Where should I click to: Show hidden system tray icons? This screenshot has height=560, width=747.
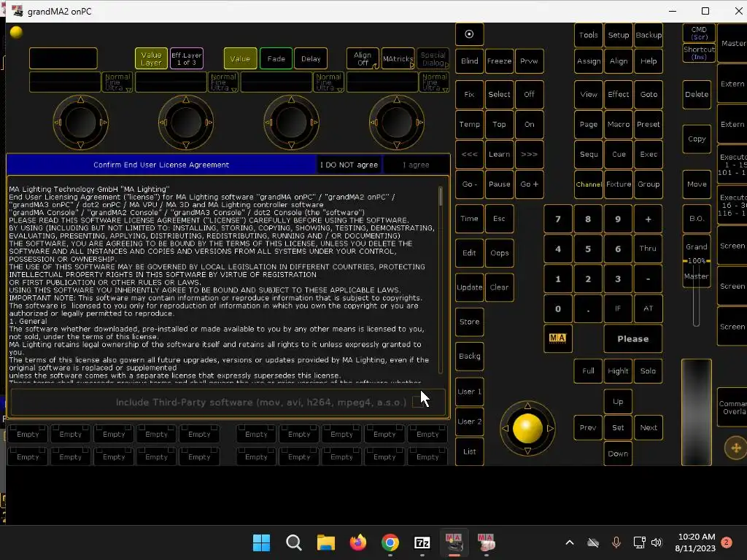click(x=569, y=542)
